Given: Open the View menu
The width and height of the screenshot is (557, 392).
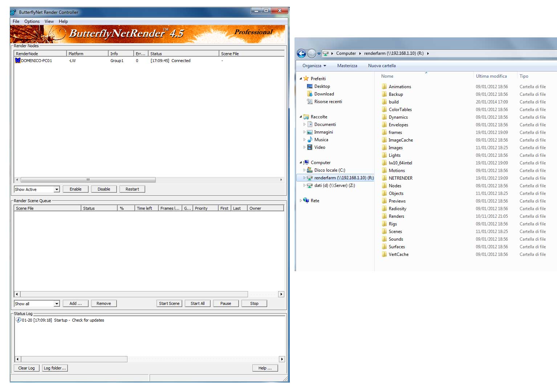Looking at the screenshot, I should click(49, 21).
